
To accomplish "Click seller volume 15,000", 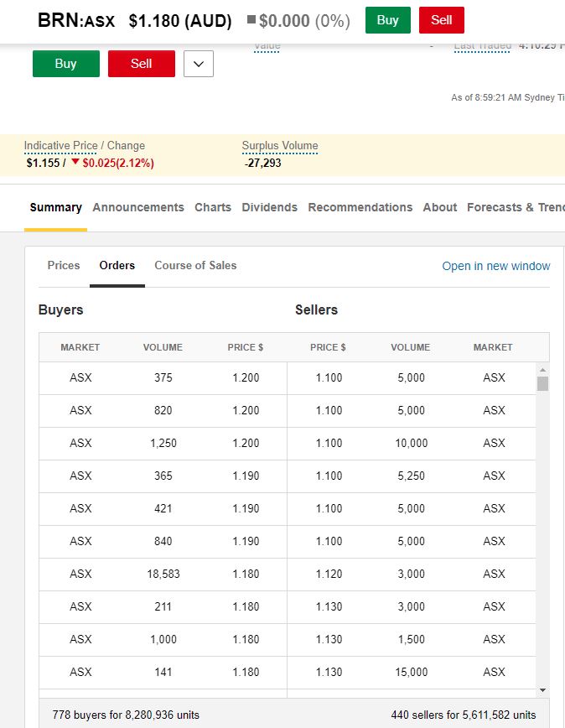I will 412,673.
